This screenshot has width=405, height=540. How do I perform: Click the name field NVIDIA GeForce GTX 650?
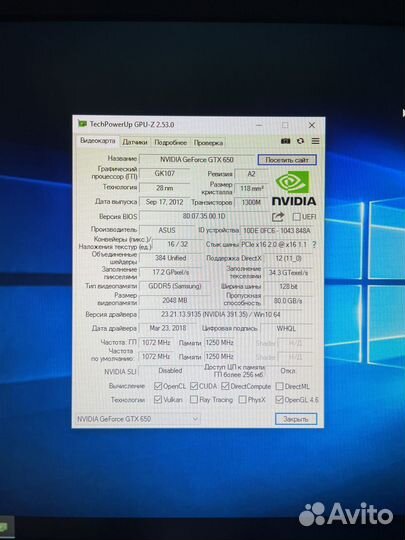(197, 159)
